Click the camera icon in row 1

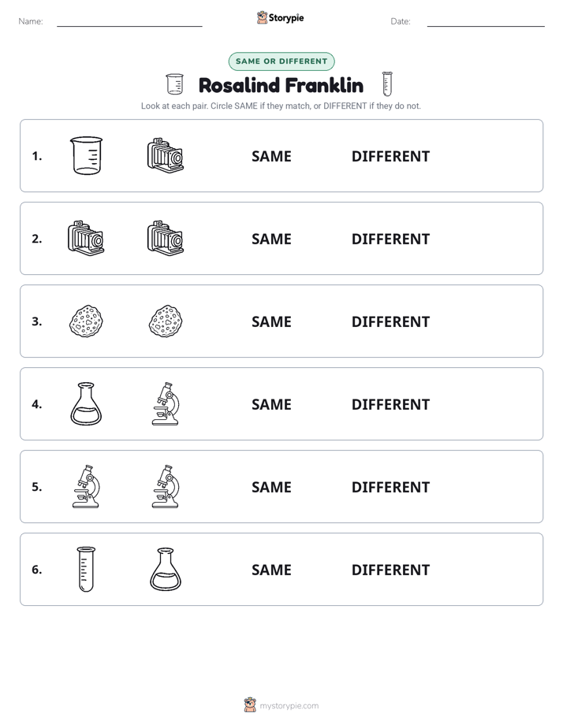point(166,155)
